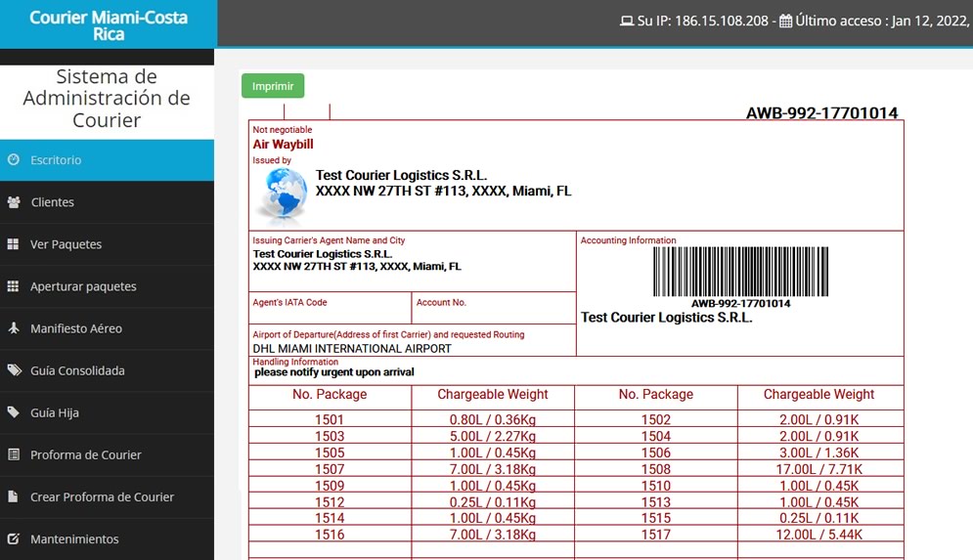This screenshot has height=560, width=973.
Task: Click first No. Package column header
Action: (330, 395)
